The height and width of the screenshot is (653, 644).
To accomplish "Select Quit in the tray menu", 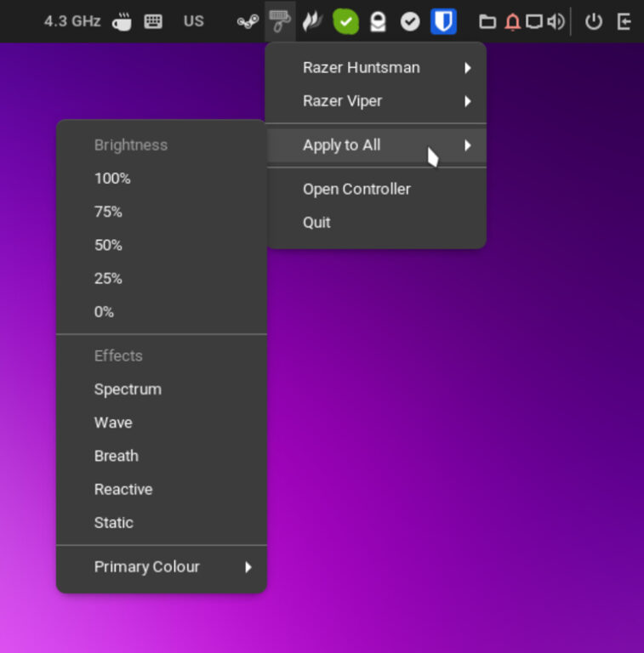I will pyautogui.click(x=376, y=223).
